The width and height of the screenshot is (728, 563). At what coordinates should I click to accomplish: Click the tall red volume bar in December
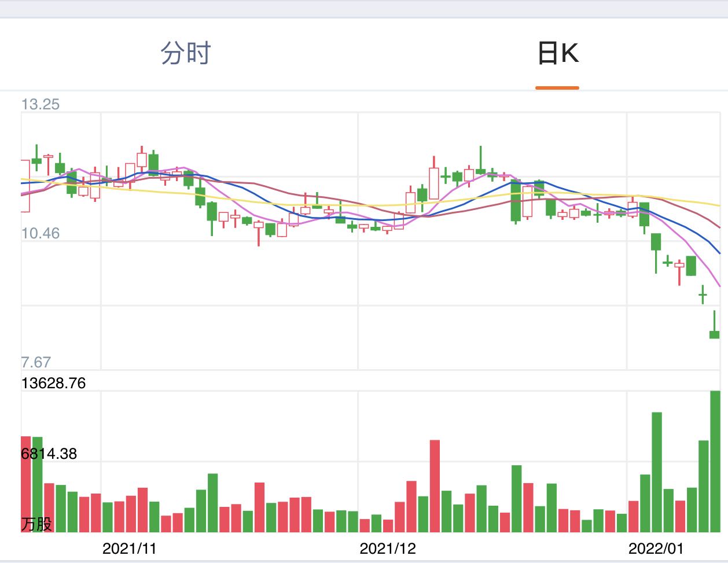pyautogui.click(x=435, y=486)
